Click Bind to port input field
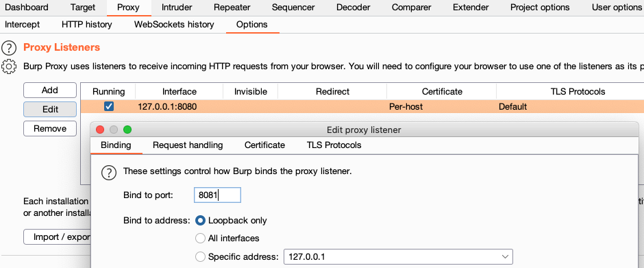 [x=217, y=195]
